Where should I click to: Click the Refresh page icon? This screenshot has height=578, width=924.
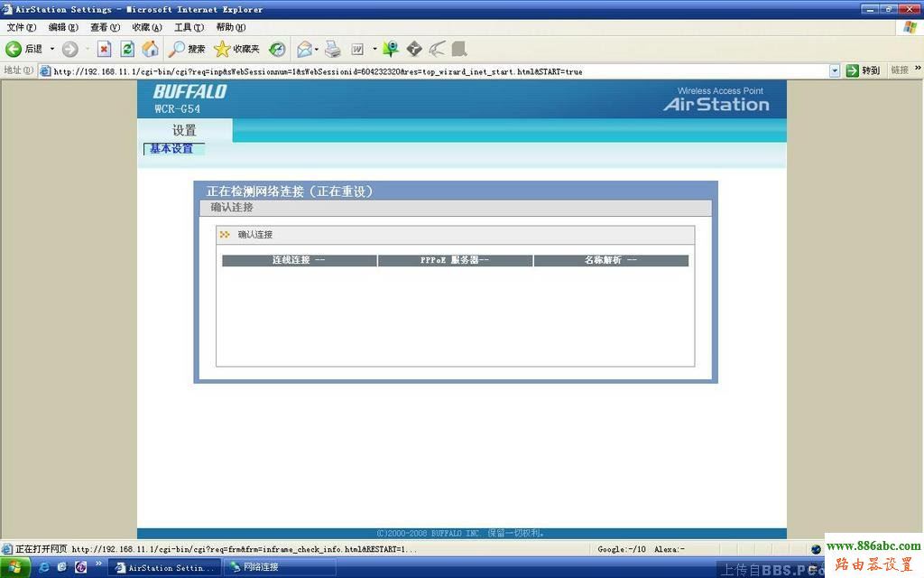[x=127, y=49]
